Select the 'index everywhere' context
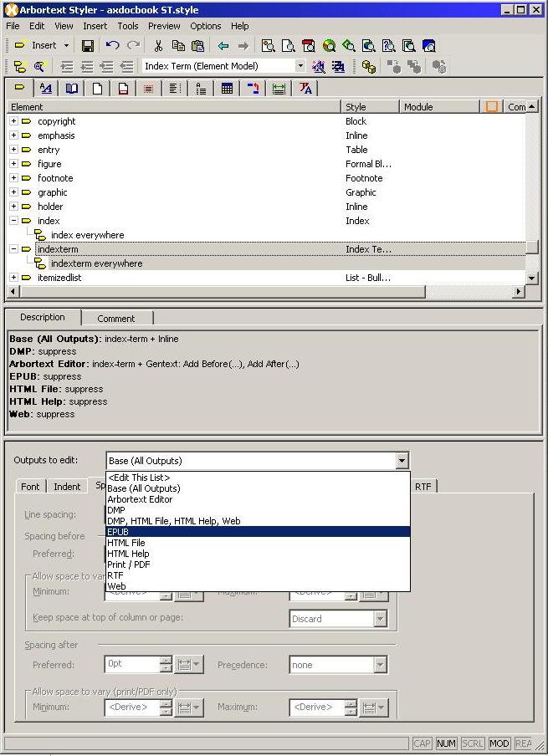The image size is (548, 756). point(87,235)
